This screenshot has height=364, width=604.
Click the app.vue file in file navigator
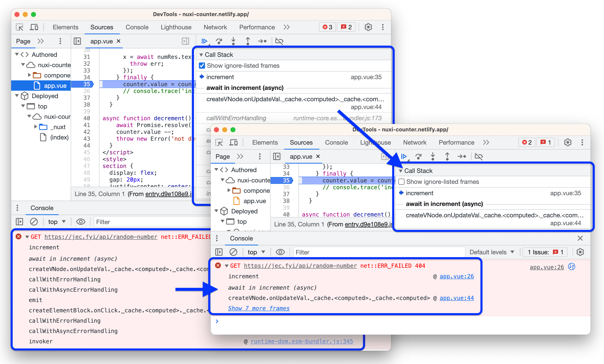click(x=49, y=84)
